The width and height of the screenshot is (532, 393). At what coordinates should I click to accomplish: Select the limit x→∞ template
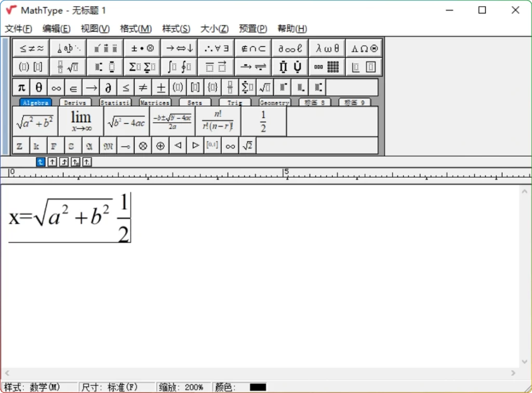click(81, 121)
